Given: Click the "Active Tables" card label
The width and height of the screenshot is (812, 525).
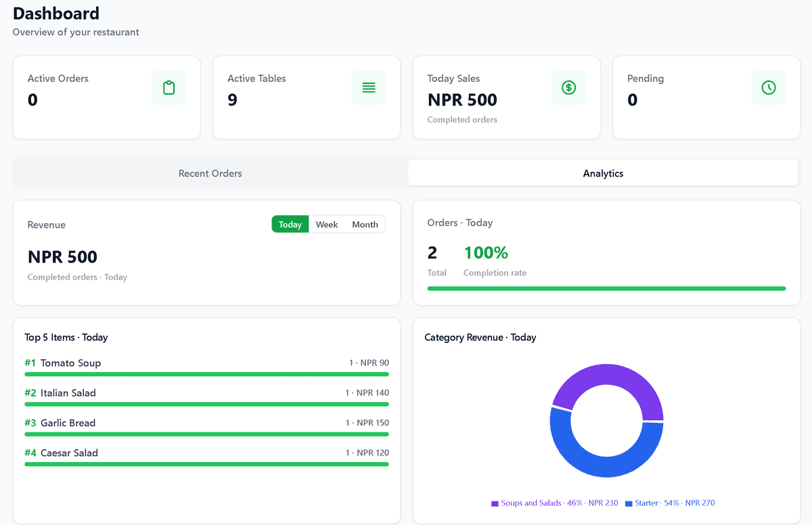Looking at the screenshot, I should (x=256, y=78).
